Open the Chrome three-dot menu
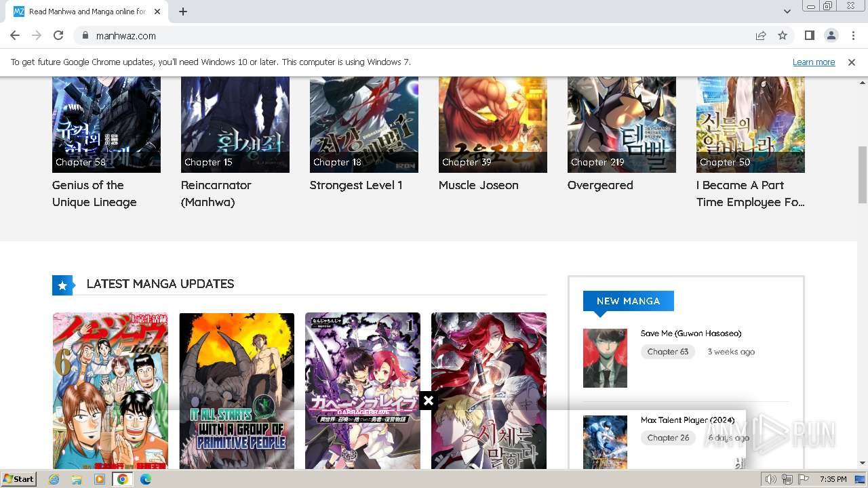The width and height of the screenshot is (868, 488). tap(853, 35)
